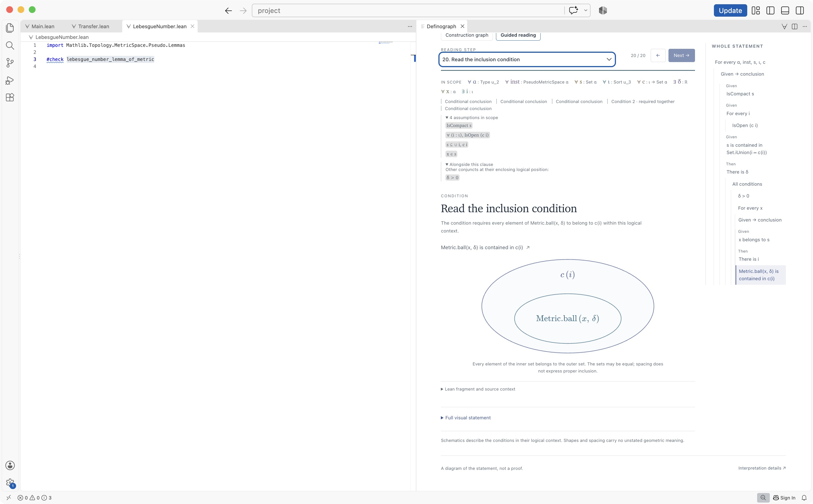Open the Extensions sidebar icon
This screenshot has height=504, width=813.
(10, 97)
